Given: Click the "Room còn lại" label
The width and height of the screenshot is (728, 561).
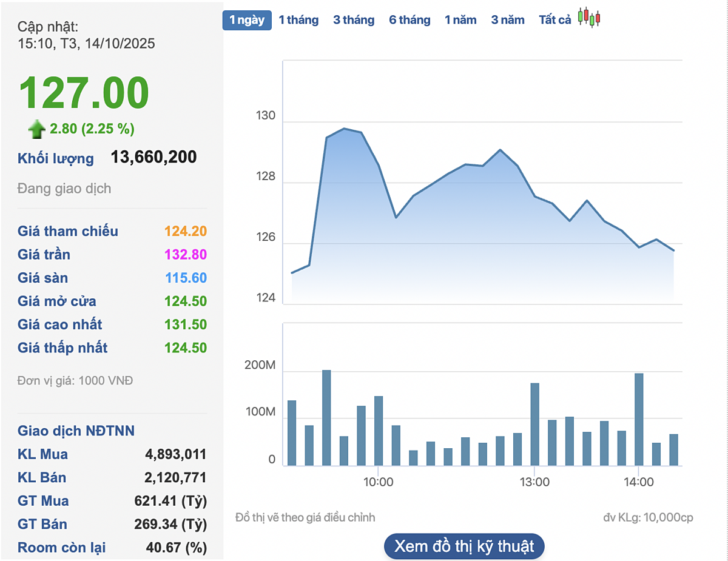Looking at the screenshot, I should [x=61, y=548].
